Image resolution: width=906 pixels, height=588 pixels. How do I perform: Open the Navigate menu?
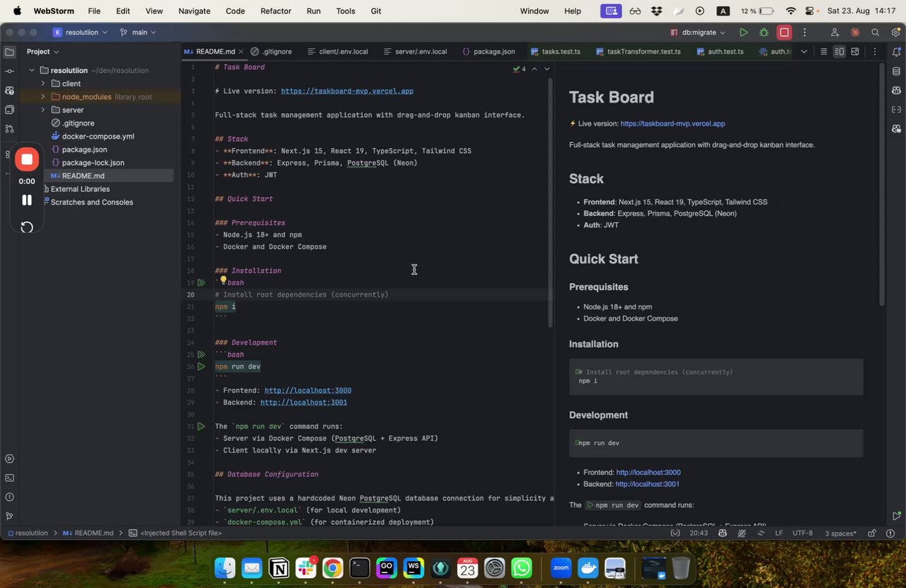click(x=194, y=11)
